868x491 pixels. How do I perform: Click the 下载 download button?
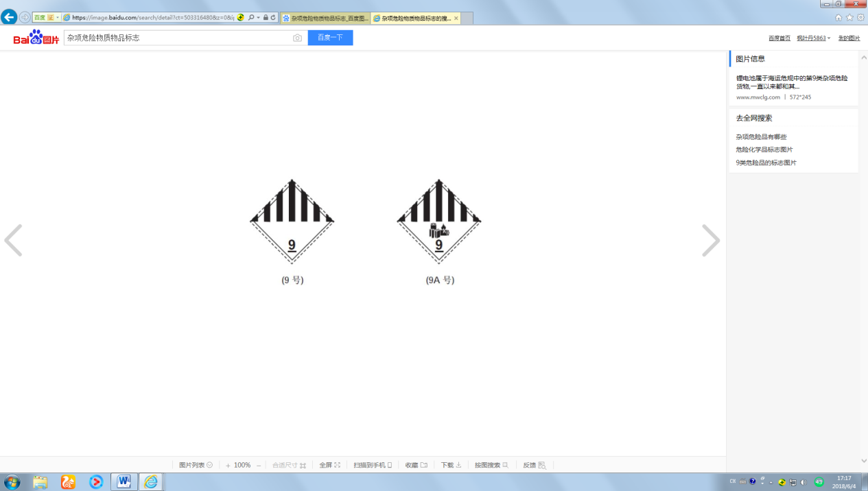451,465
